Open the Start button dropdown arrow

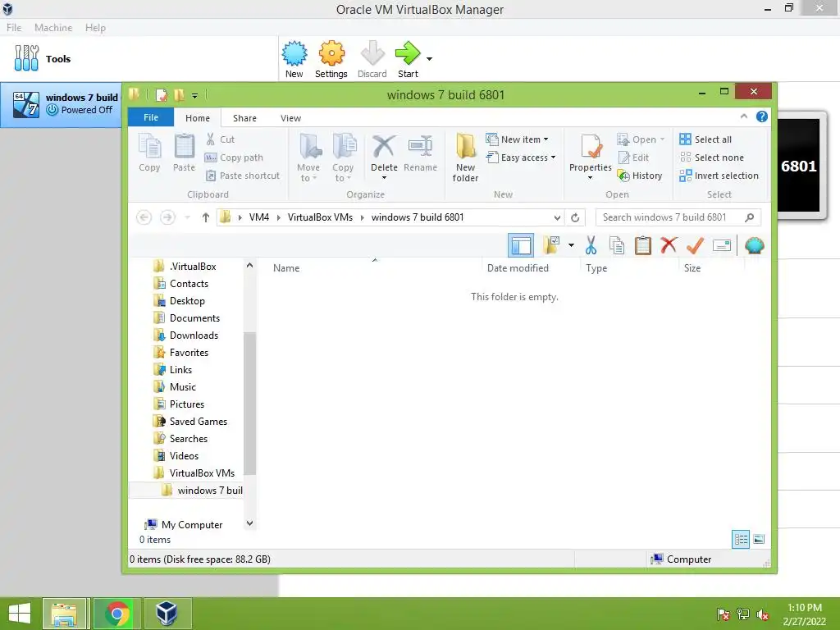(429, 59)
